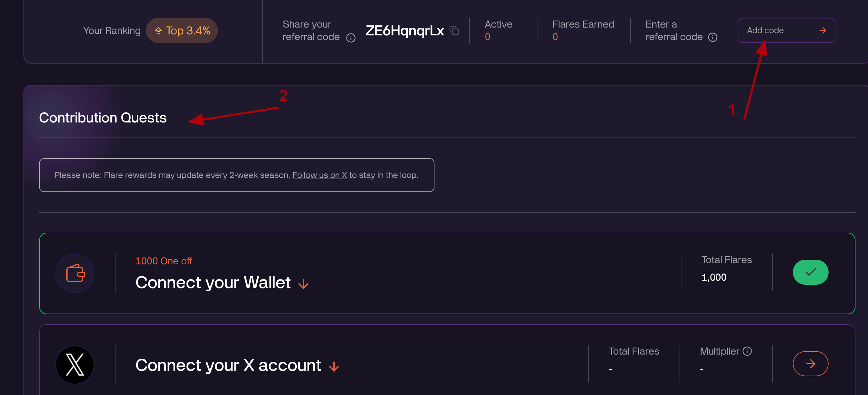Click the Connect your Wallet title
The height and width of the screenshot is (395, 868).
coord(213,282)
